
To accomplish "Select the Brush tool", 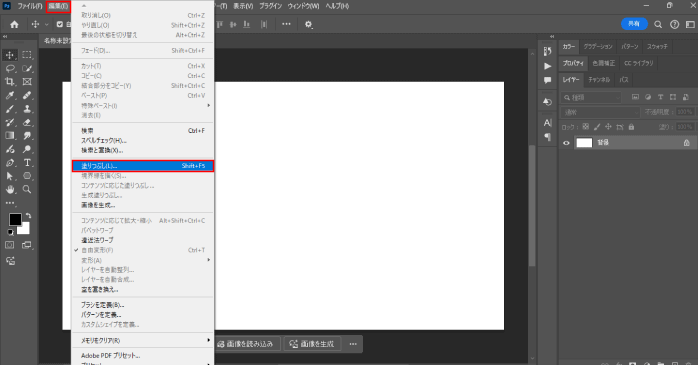I will pyautogui.click(x=9, y=109).
